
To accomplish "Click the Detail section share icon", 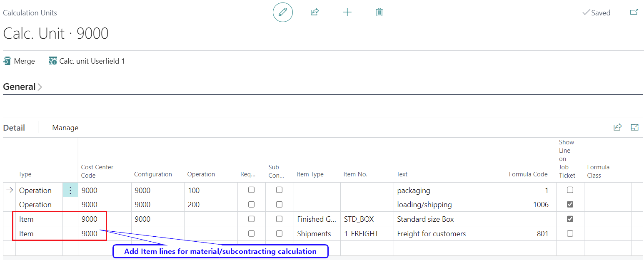I will click(x=617, y=127).
